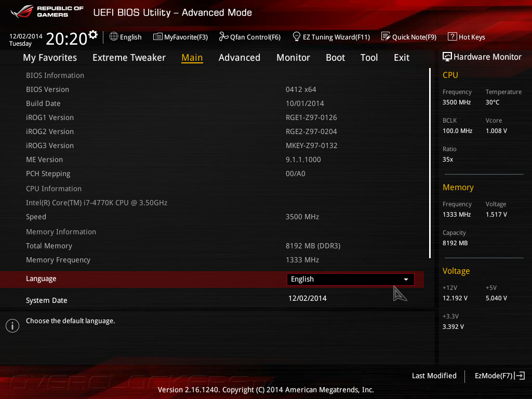Image resolution: width=532 pixels, height=399 pixels.
Task: Click the info circle icon
Action: click(x=12, y=326)
